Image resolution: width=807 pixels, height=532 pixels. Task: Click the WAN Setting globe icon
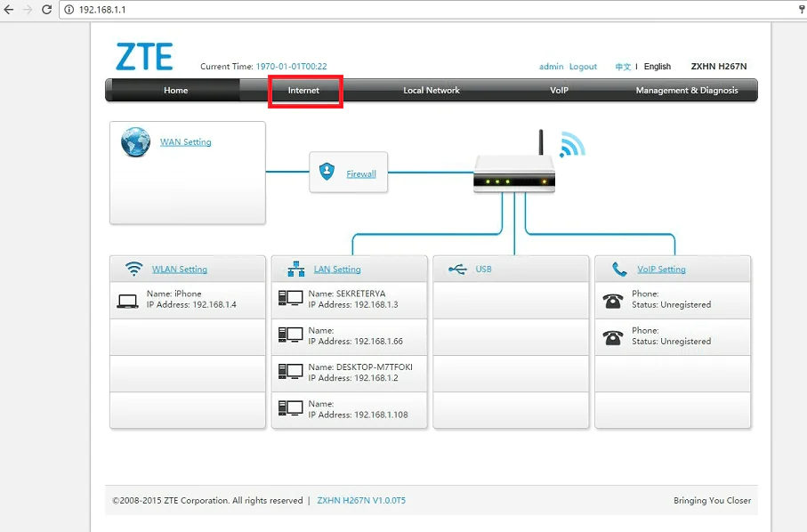(x=135, y=142)
